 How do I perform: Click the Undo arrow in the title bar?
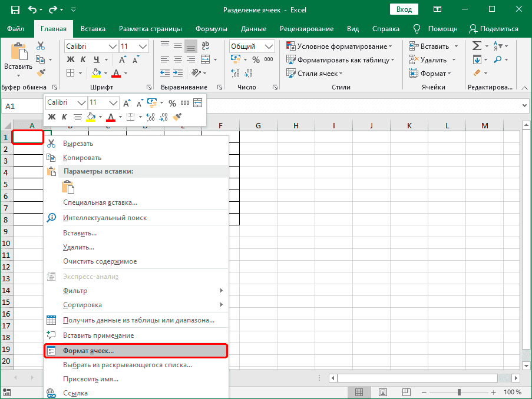tap(33, 10)
